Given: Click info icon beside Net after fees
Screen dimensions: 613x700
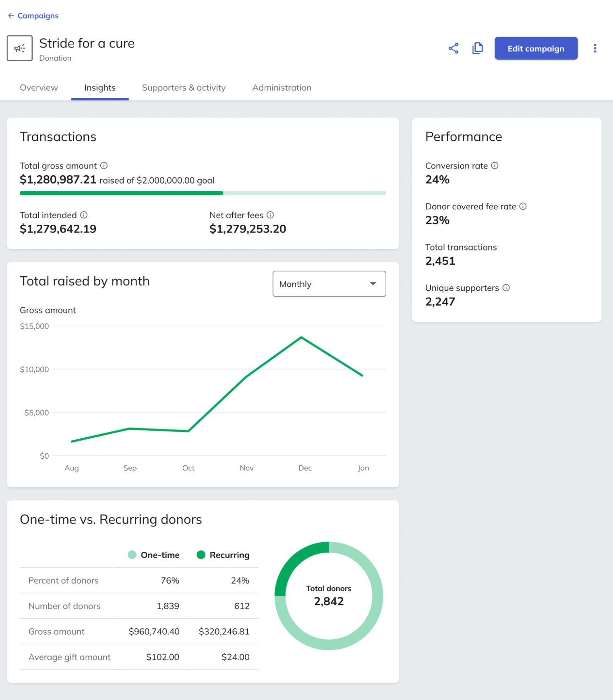Looking at the screenshot, I should click(270, 215).
